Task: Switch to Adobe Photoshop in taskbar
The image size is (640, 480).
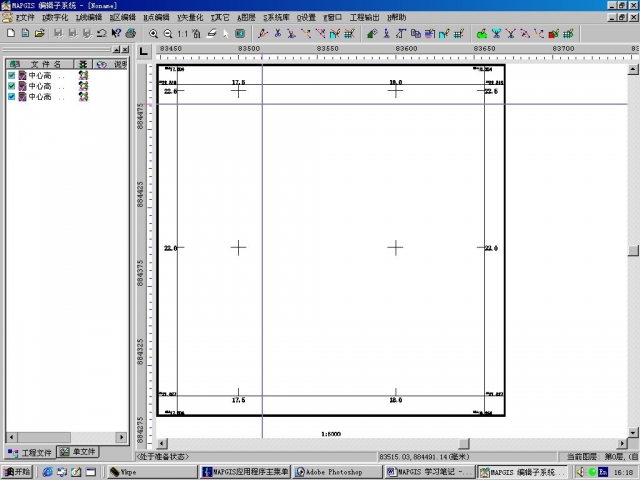Action: [x=337, y=472]
